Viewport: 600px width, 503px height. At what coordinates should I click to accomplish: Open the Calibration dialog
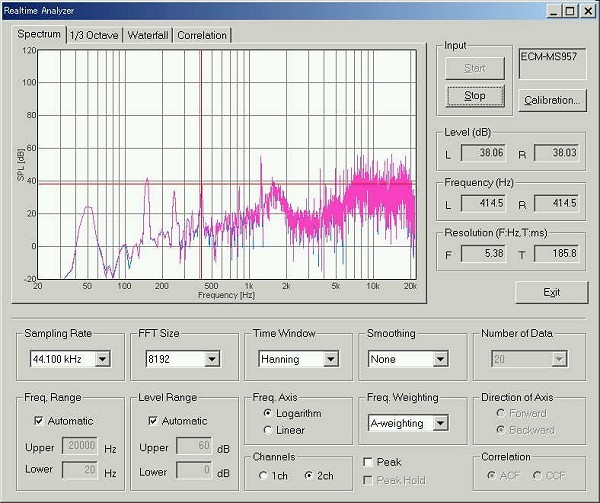[x=551, y=100]
